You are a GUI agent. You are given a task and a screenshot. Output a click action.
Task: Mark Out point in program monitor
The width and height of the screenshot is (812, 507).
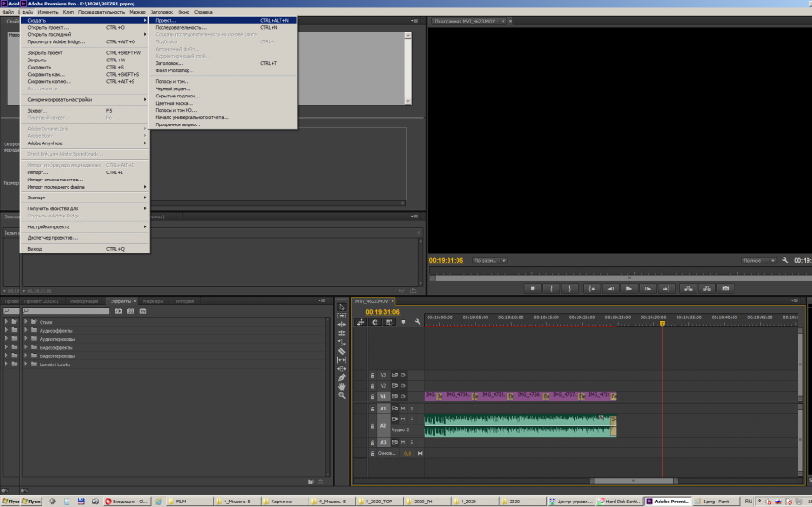pos(569,289)
